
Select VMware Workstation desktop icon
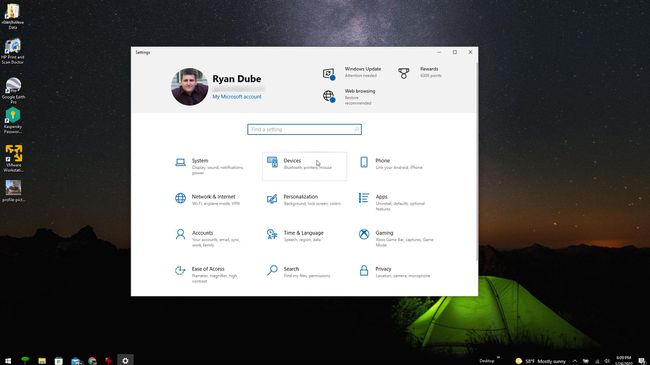pos(13,158)
